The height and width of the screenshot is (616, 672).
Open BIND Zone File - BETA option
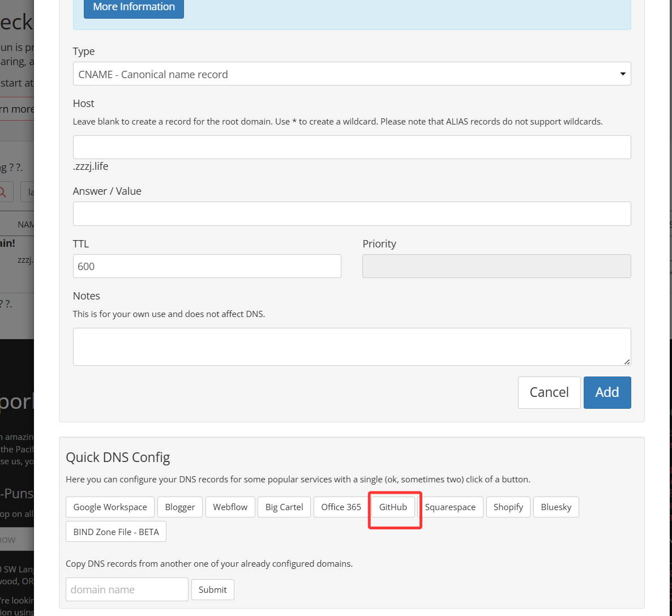(116, 532)
